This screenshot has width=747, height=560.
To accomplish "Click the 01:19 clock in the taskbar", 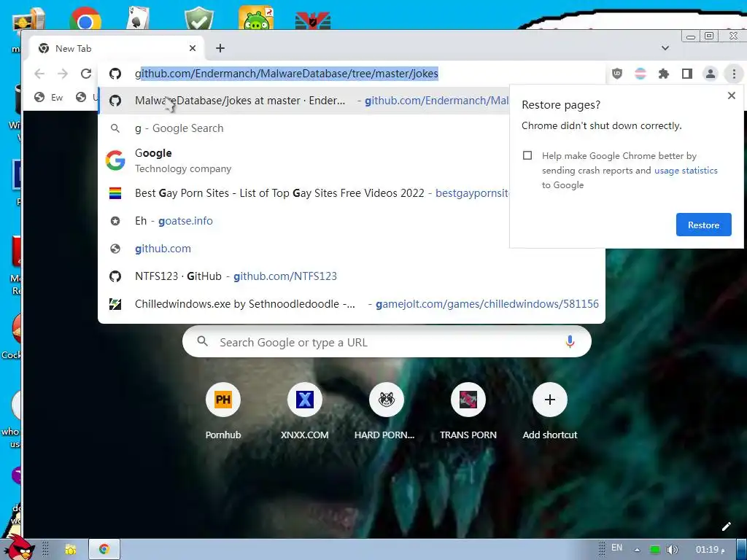I will pos(710,550).
